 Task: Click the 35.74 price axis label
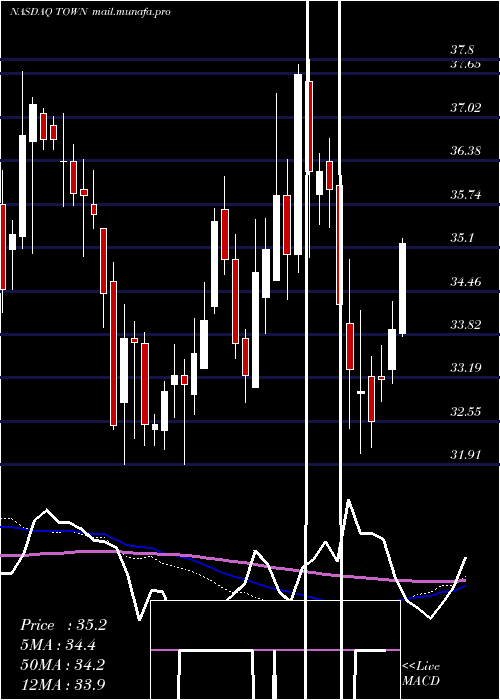[x=466, y=195]
